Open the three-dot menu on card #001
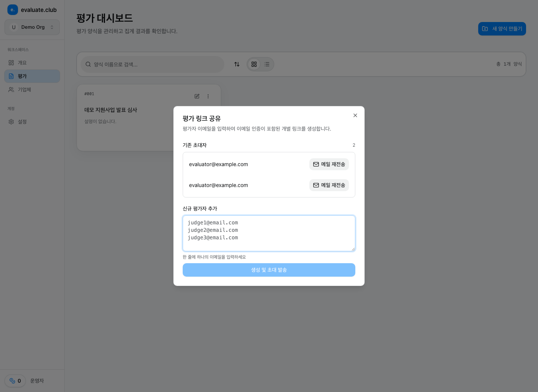Screen dimensions: 538x392 [208, 96]
